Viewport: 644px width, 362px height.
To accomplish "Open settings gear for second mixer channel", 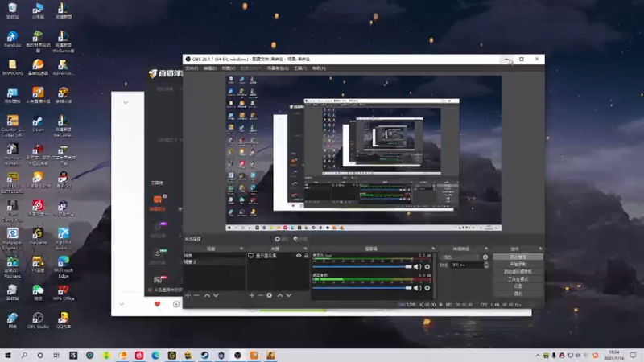I will [427, 288].
